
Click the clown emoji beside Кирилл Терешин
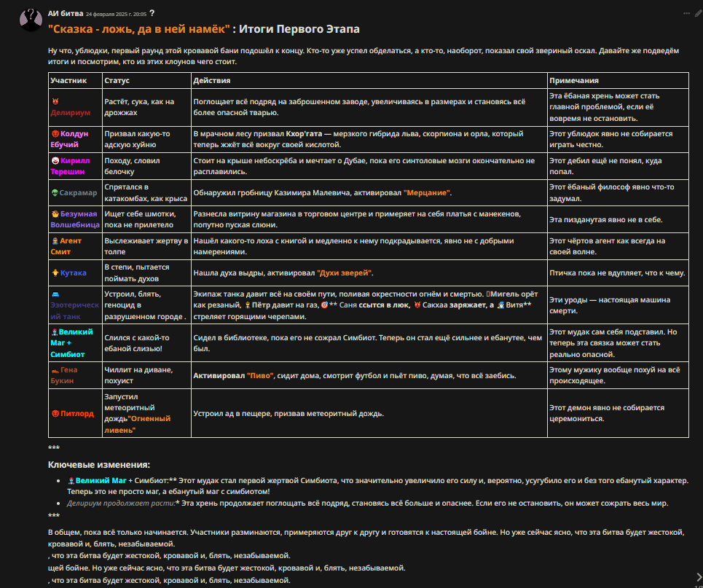point(55,160)
